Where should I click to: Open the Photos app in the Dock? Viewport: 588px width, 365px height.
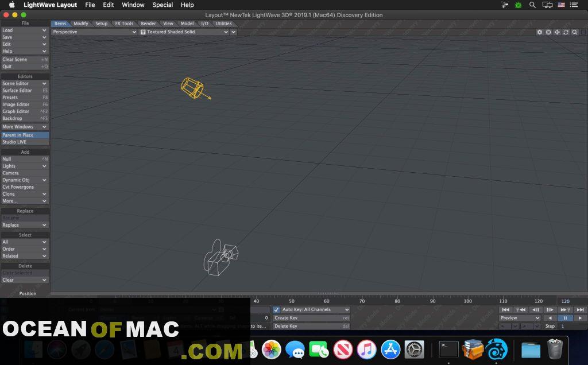(x=271, y=350)
